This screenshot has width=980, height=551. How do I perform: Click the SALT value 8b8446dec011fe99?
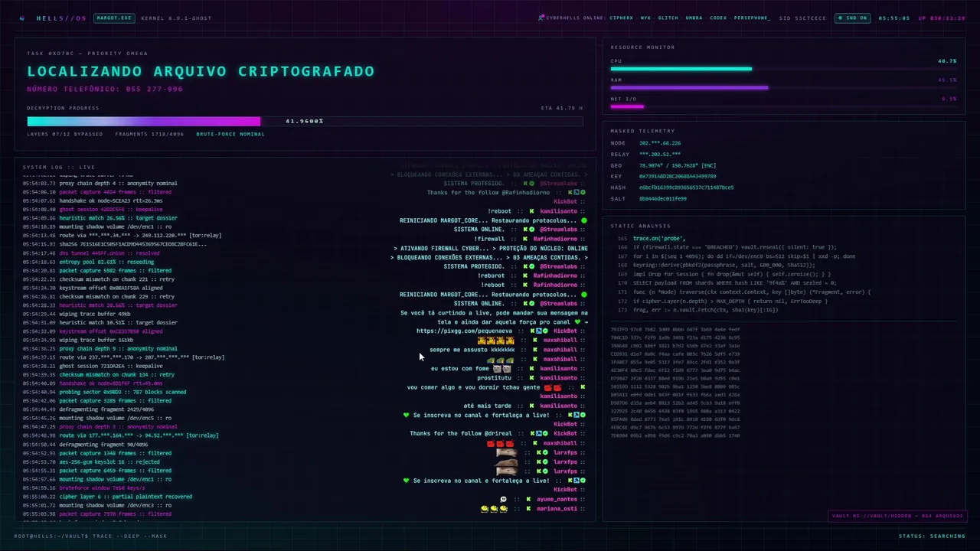coord(663,198)
